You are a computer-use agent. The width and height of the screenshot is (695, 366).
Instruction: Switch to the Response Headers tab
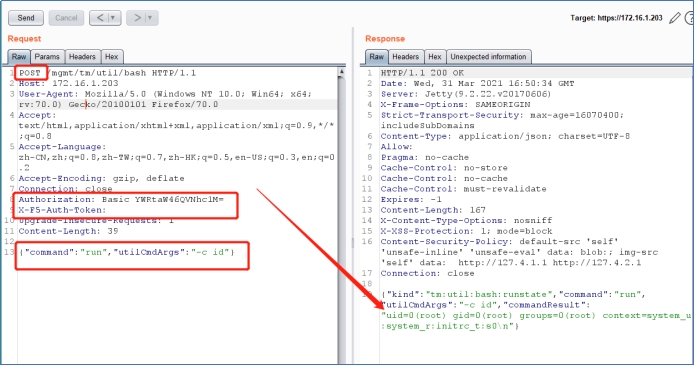pos(406,57)
